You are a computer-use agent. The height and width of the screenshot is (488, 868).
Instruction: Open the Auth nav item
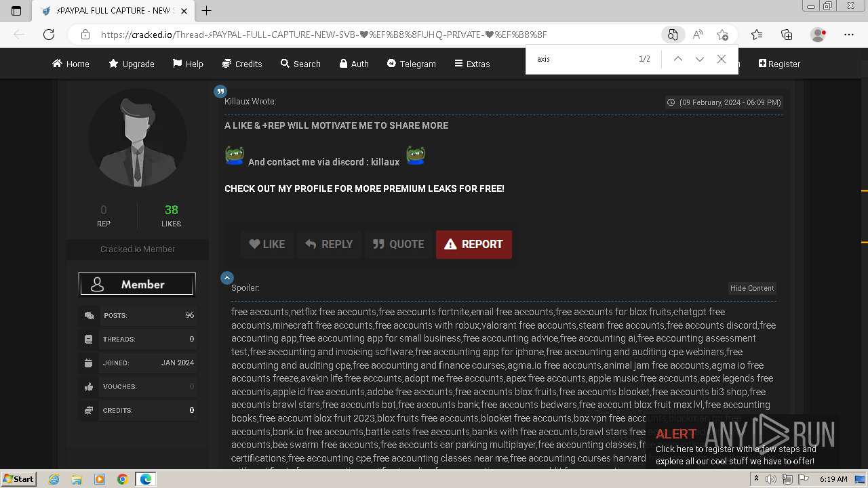coord(354,64)
